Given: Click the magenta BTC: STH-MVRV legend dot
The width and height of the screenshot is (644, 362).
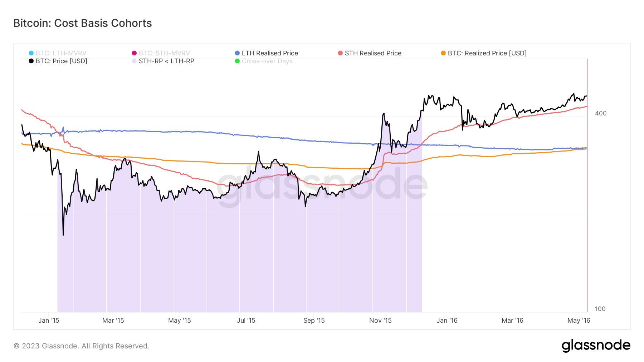Looking at the screenshot, I should tap(134, 53).
